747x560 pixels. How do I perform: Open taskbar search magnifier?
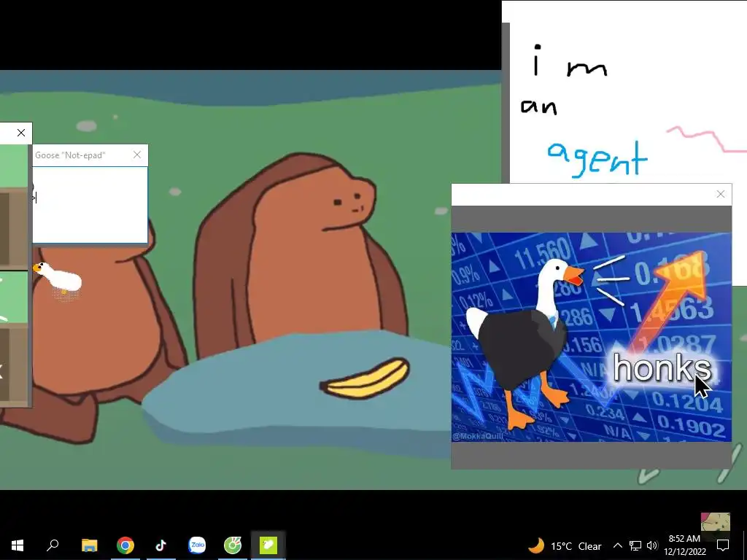coord(53,545)
